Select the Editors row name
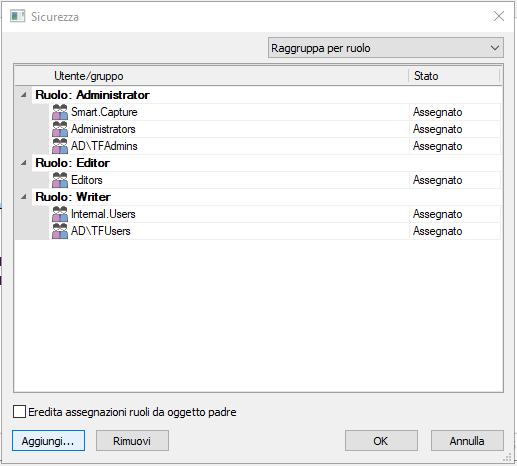This screenshot has height=466, width=517. tap(87, 180)
